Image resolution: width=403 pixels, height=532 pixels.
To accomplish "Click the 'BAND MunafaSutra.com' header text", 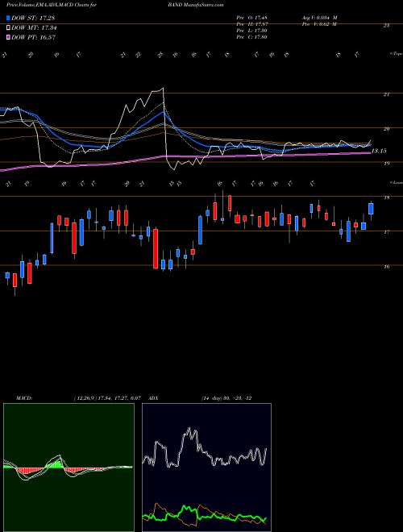I will (x=195, y=5).
